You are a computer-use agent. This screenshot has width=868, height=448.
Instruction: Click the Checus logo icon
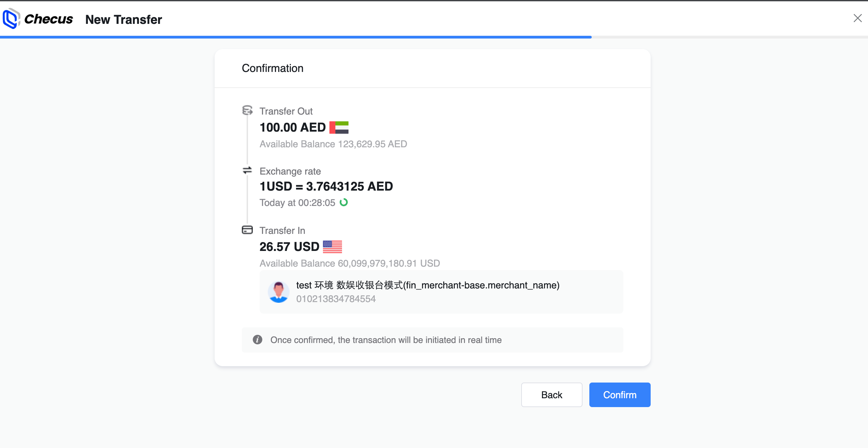point(11,19)
